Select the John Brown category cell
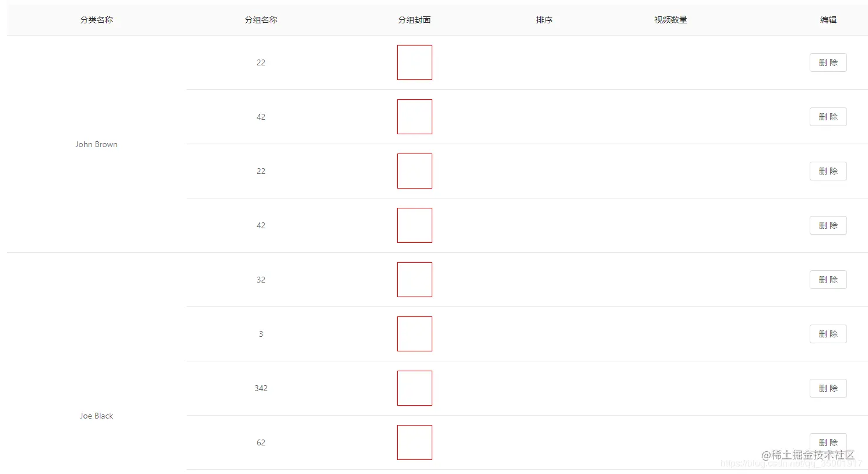Image resolution: width=868 pixels, height=474 pixels. click(x=96, y=144)
